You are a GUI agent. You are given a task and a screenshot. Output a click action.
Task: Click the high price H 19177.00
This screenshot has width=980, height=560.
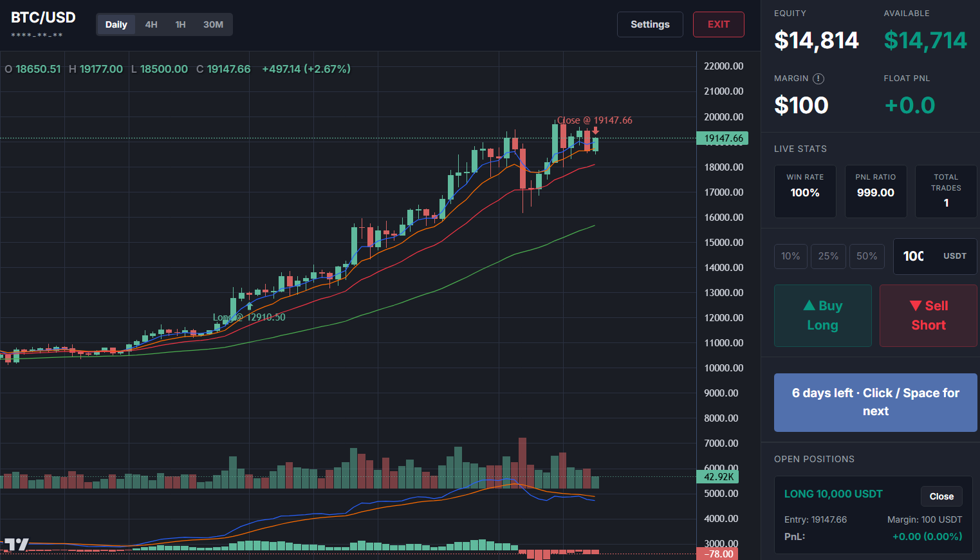96,69
